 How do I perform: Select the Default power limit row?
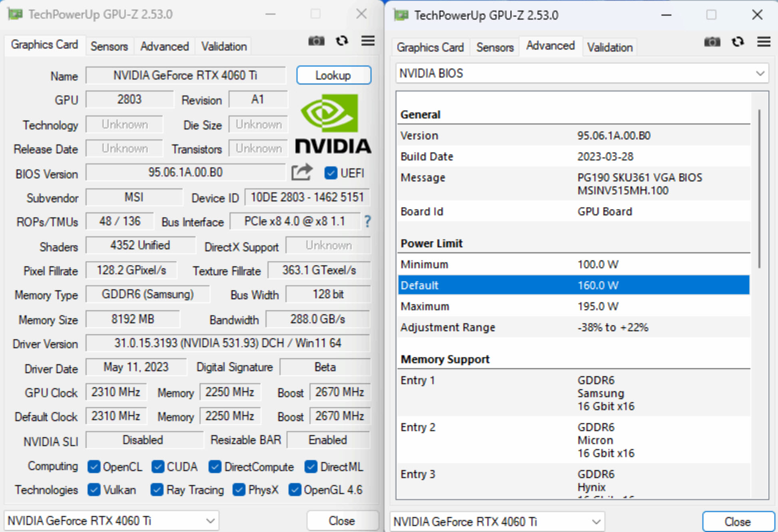coord(574,285)
